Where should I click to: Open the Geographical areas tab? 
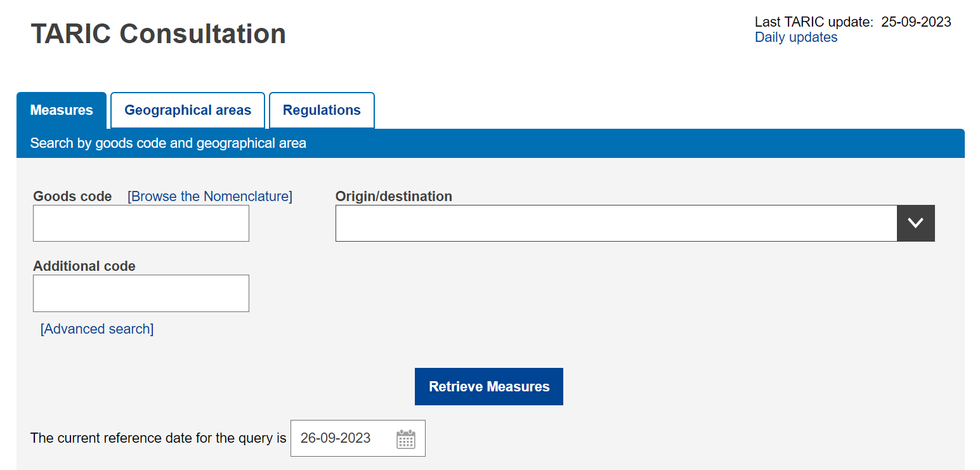point(188,110)
